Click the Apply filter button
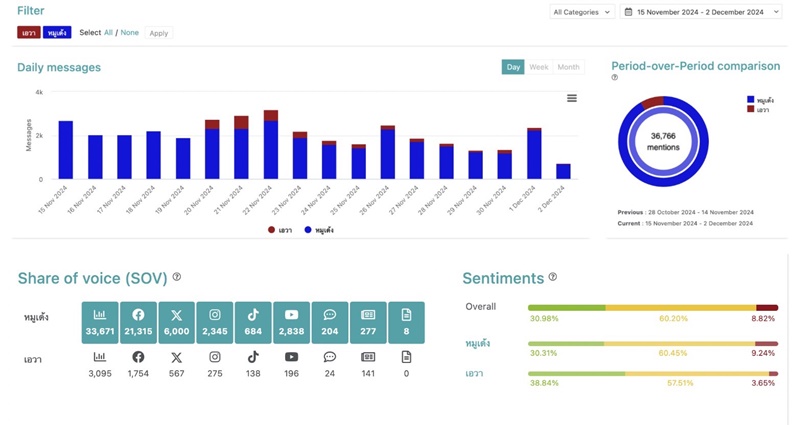This screenshot has width=800, height=425. [x=159, y=33]
